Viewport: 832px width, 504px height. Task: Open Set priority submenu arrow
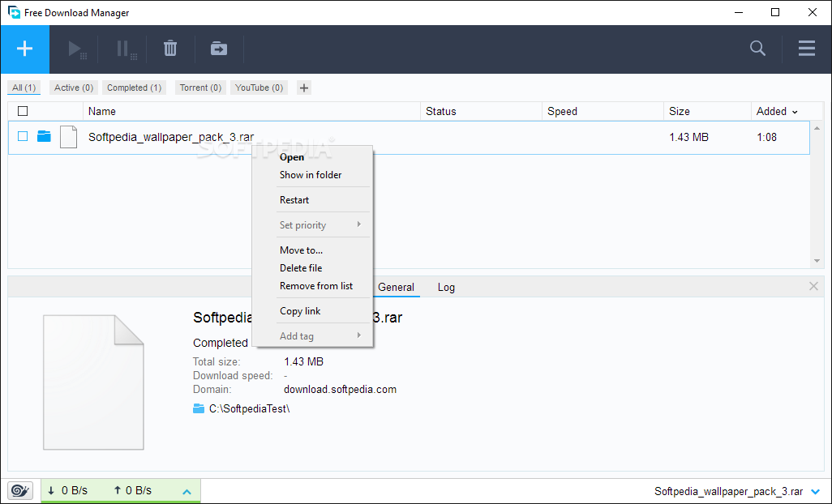coord(359,224)
